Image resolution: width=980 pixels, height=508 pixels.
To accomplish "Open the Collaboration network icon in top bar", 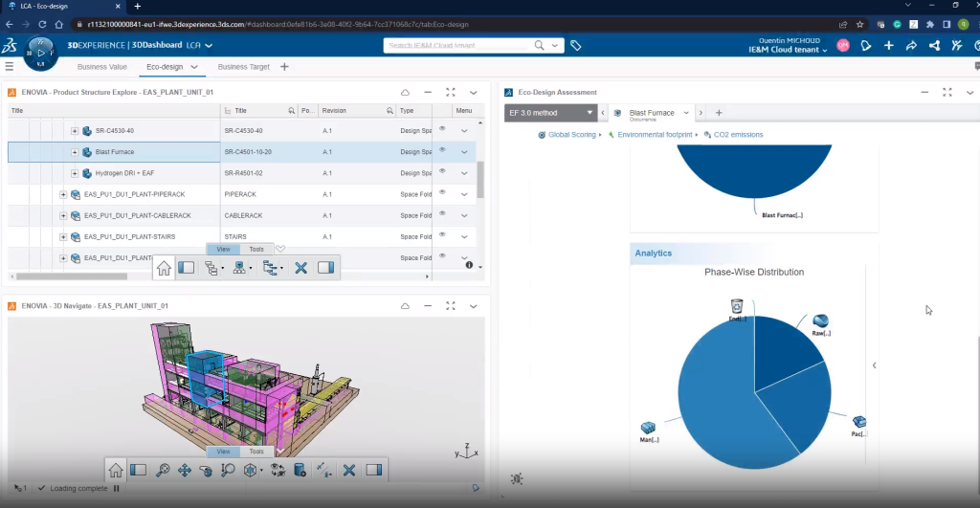I will click(934, 46).
